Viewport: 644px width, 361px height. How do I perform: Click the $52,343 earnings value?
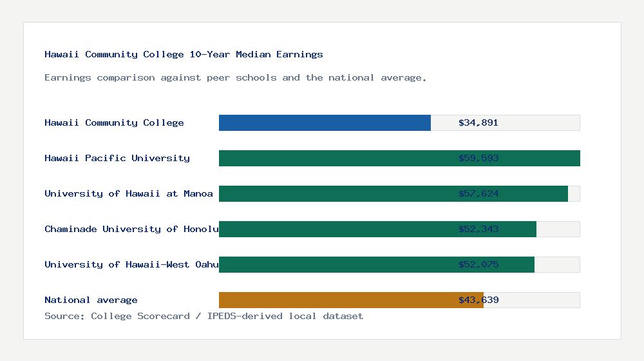(x=478, y=229)
